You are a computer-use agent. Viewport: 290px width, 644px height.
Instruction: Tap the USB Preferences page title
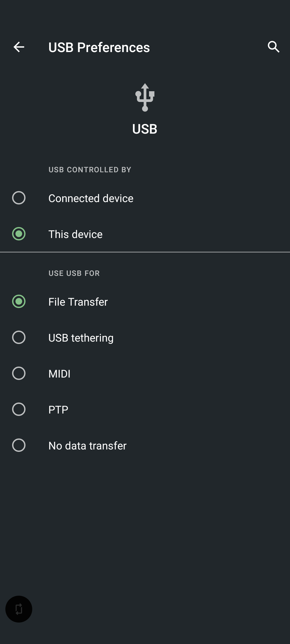click(x=99, y=47)
